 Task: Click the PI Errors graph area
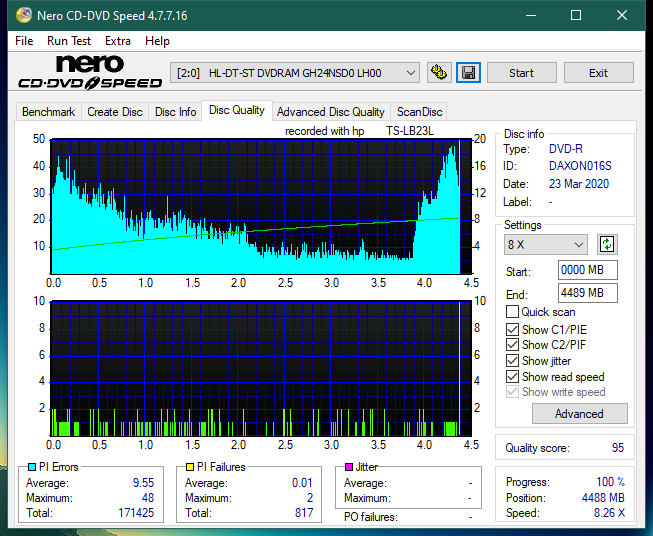261,206
